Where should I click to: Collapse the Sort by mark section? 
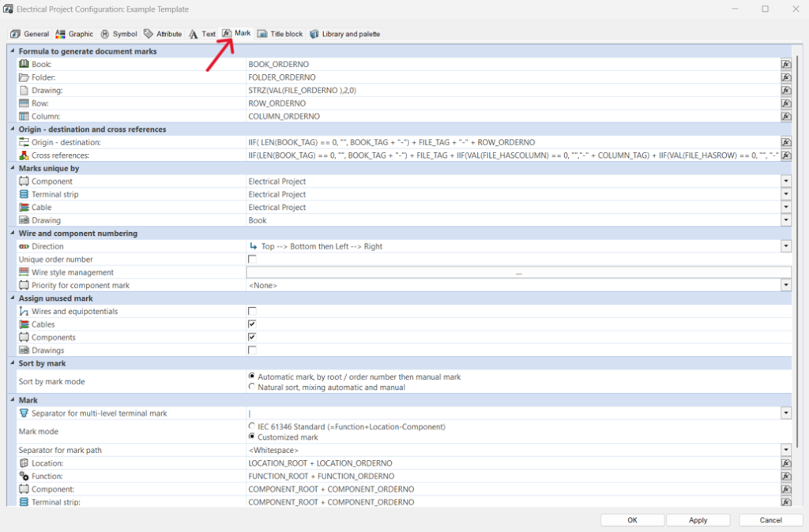point(13,363)
